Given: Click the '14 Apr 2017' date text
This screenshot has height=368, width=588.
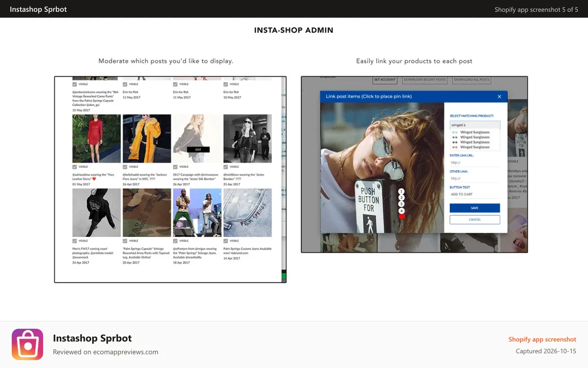Looking at the screenshot, I should 232,258.
